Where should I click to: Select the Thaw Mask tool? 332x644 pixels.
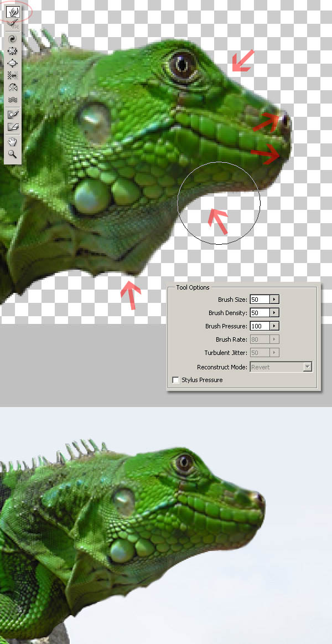[13, 126]
